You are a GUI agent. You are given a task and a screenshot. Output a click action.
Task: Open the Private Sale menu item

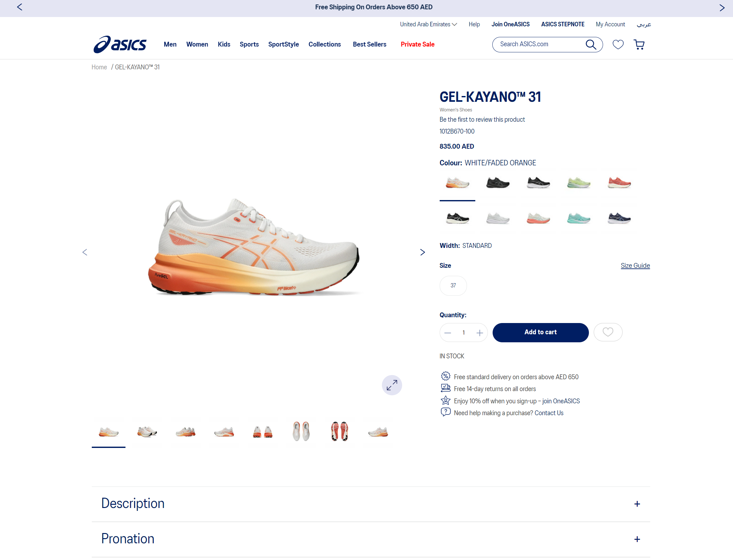pos(417,44)
